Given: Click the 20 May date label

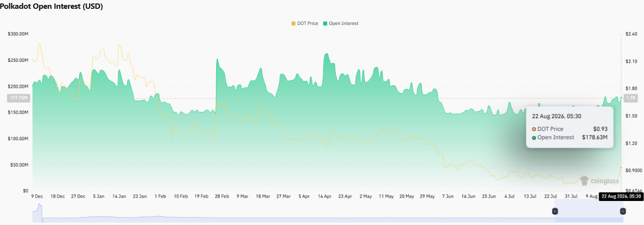Looking at the screenshot, I should pos(406,196).
